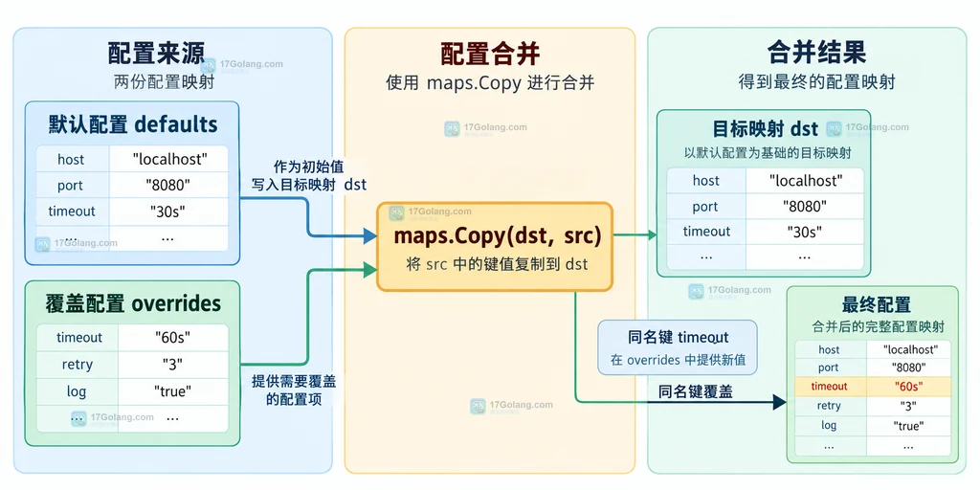Select host key in defaults table
This screenshot has width=980, height=490.
(x=71, y=160)
